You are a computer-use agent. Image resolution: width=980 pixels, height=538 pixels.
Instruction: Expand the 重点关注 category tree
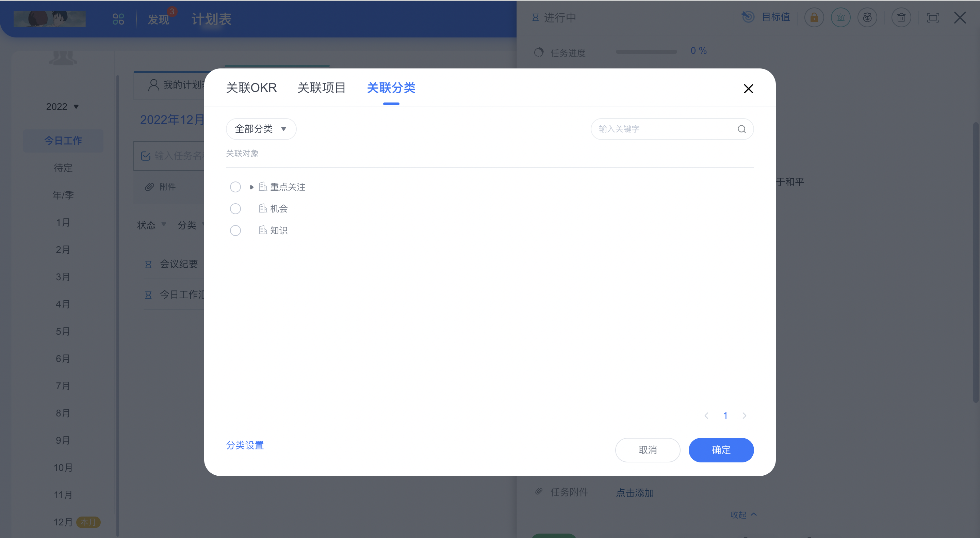[251, 187]
